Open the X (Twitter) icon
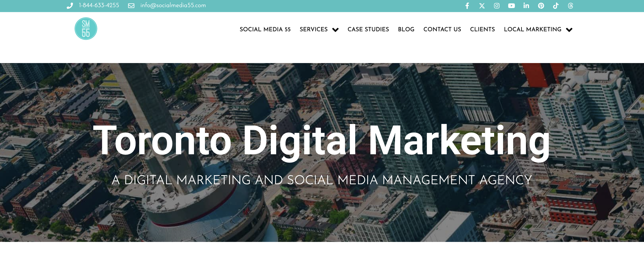The height and width of the screenshot is (254, 644). point(482,6)
